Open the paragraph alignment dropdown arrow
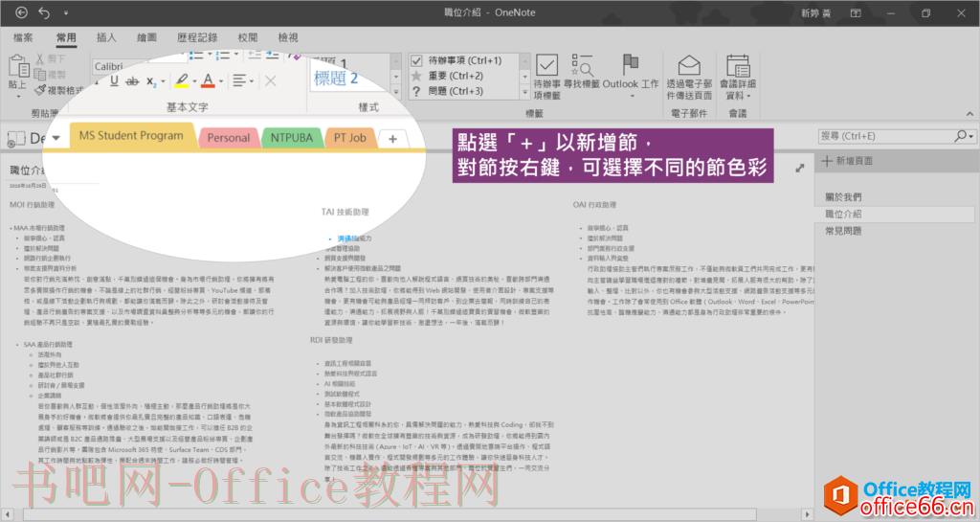Image resolution: width=980 pixels, height=522 pixels. pos(252,81)
